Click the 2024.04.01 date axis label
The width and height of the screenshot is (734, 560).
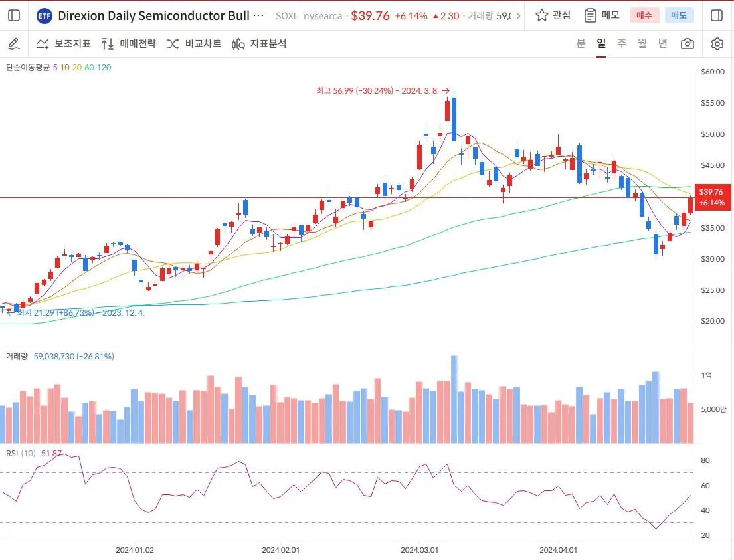558,549
